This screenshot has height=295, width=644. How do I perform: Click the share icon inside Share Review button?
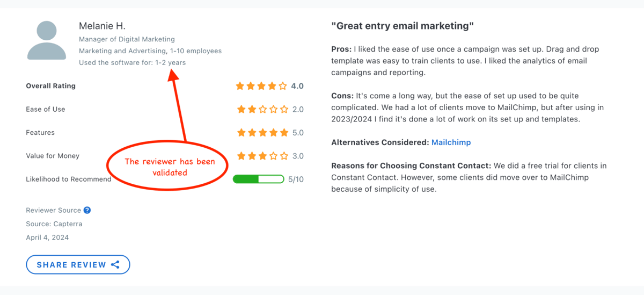point(115,264)
